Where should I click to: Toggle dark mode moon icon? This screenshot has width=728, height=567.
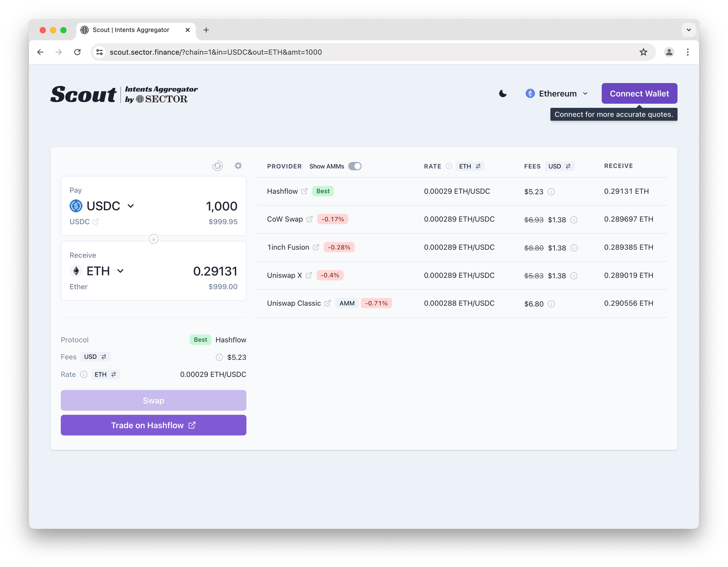pyautogui.click(x=503, y=94)
